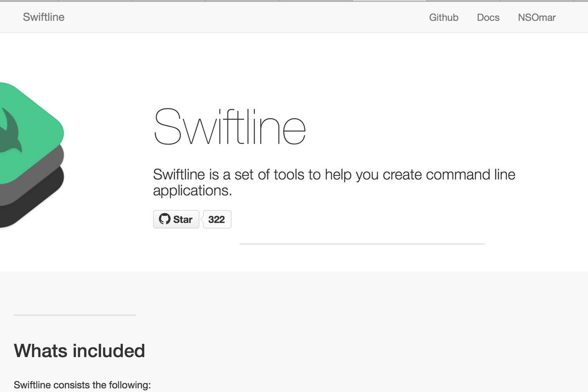Click the word "help" in the tagline

(338, 174)
